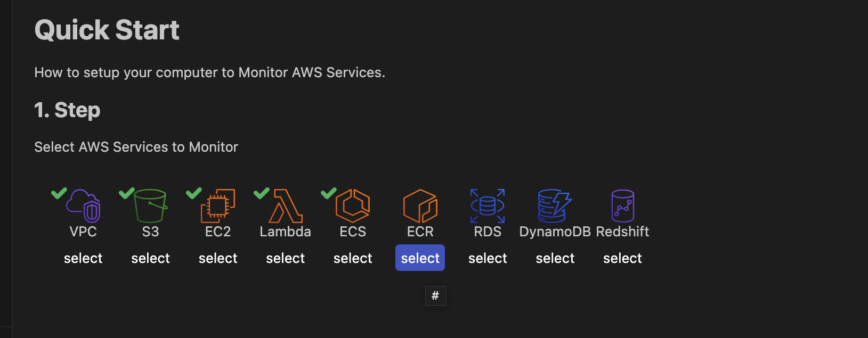Click the S3 bucket icon
The width and height of the screenshot is (868, 338).
pyautogui.click(x=151, y=208)
